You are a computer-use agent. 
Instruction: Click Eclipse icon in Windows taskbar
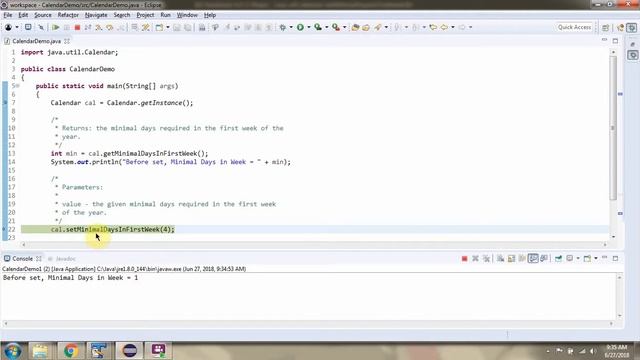pyautogui.click(x=130, y=351)
